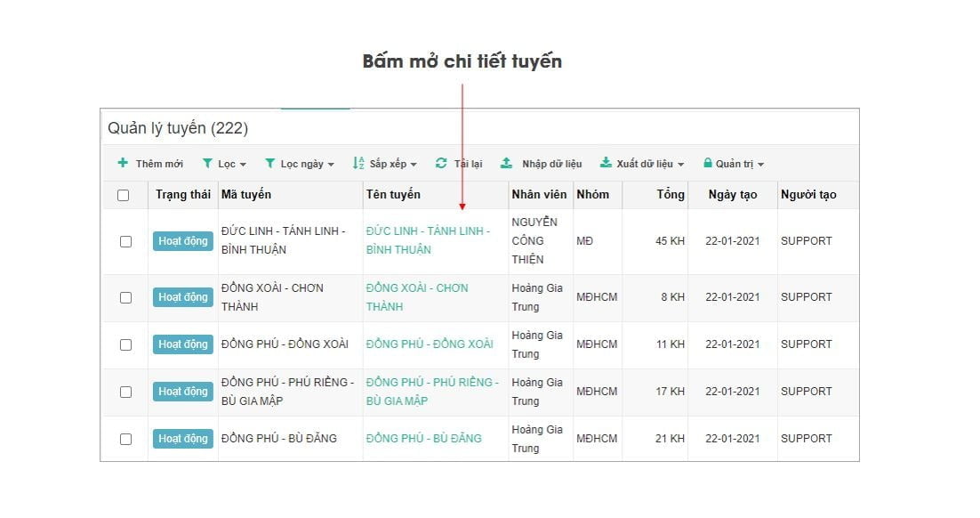Click the refresh icon for Tải lại
The width and height of the screenshot is (980, 518).
point(441,163)
